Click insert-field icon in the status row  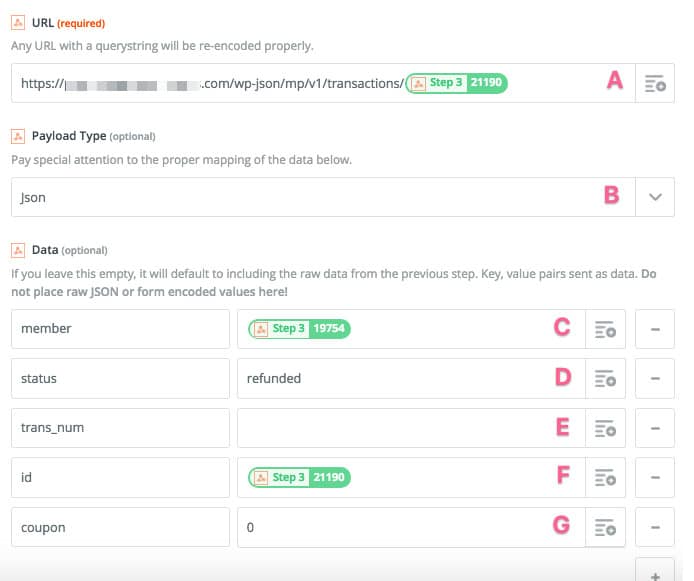coord(605,379)
